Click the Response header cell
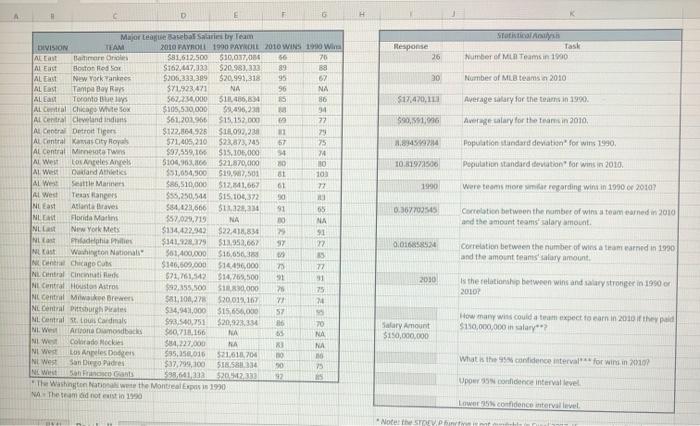The height and width of the screenshot is (426, 700). 411,46
